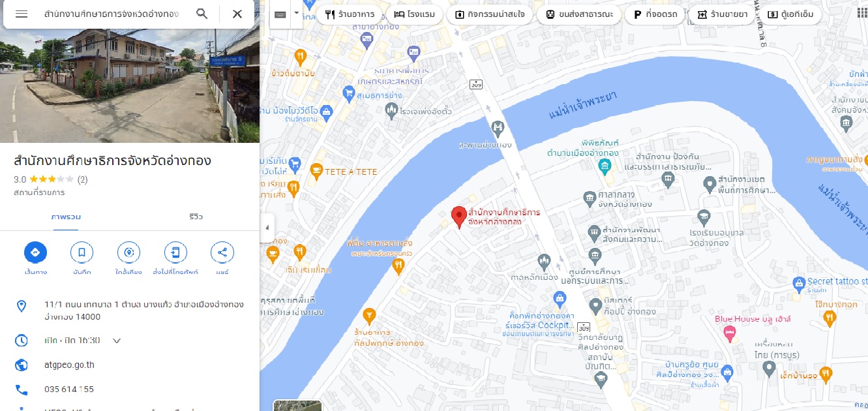Select the ภาพรวม tab
868x411 pixels.
coord(66,217)
